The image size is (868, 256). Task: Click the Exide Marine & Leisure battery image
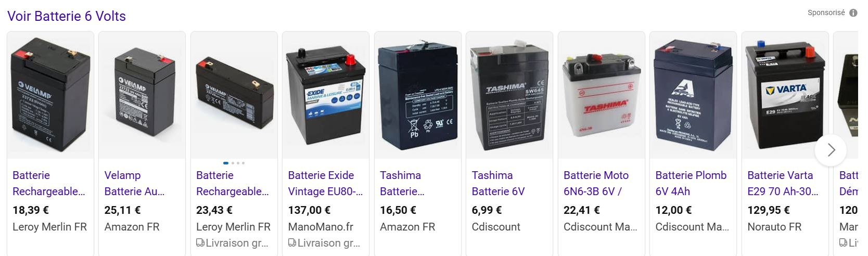(326, 95)
